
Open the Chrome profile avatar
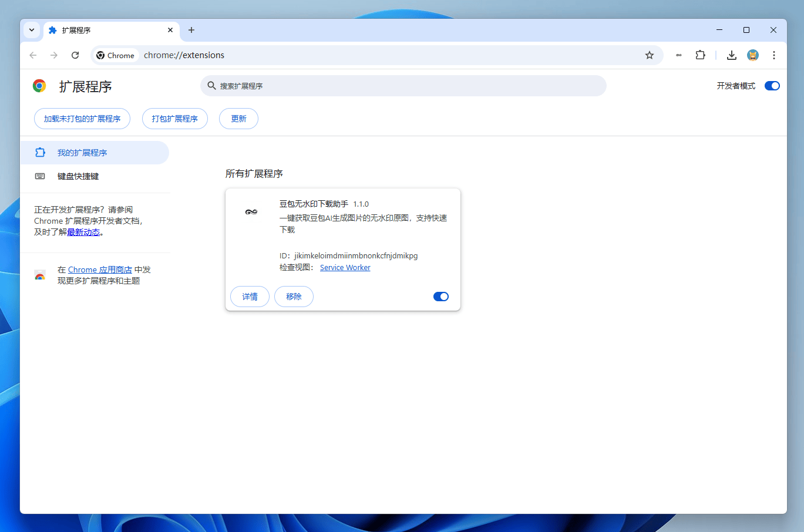(753, 55)
